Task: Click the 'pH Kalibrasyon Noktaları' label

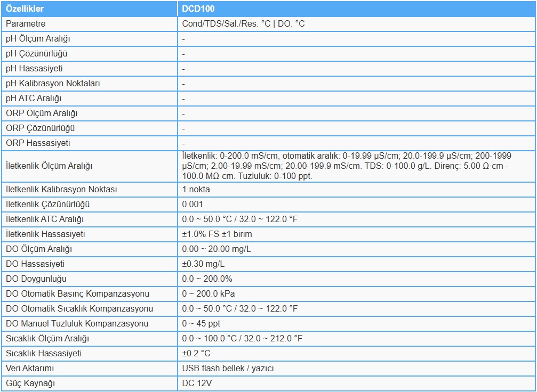Action: pyautogui.click(x=53, y=84)
